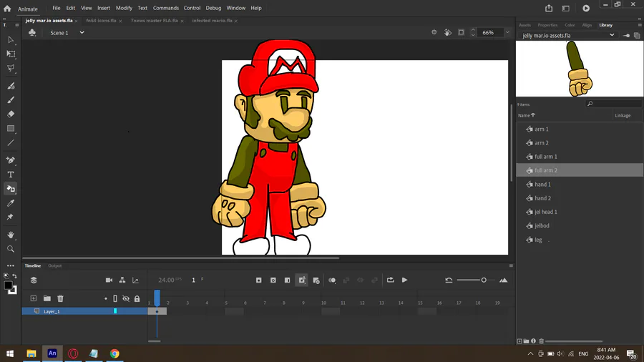Select the Zoom magnifier tool

click(x=11, y=249)
